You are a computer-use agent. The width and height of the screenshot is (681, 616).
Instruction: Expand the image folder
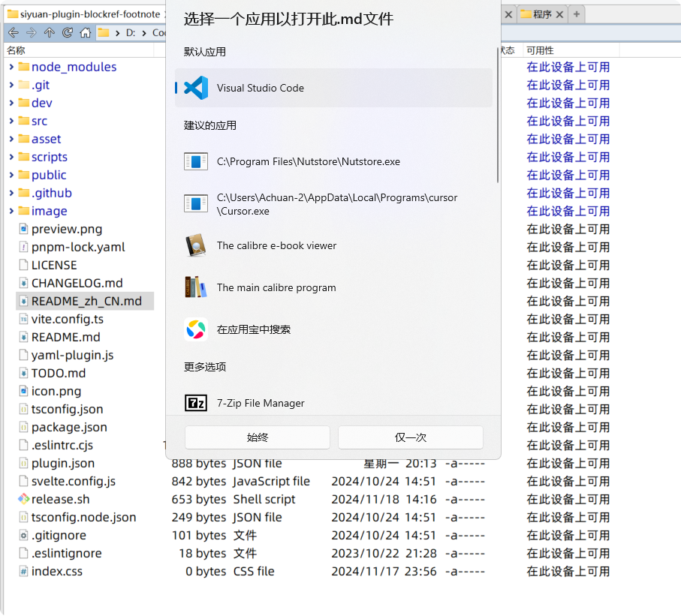11,211
